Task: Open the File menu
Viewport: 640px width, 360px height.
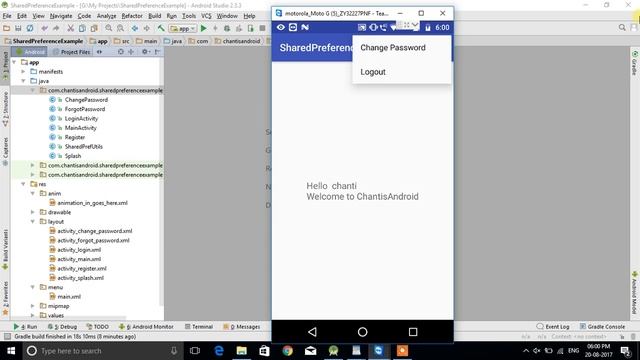Action: (x=7, y=16)
